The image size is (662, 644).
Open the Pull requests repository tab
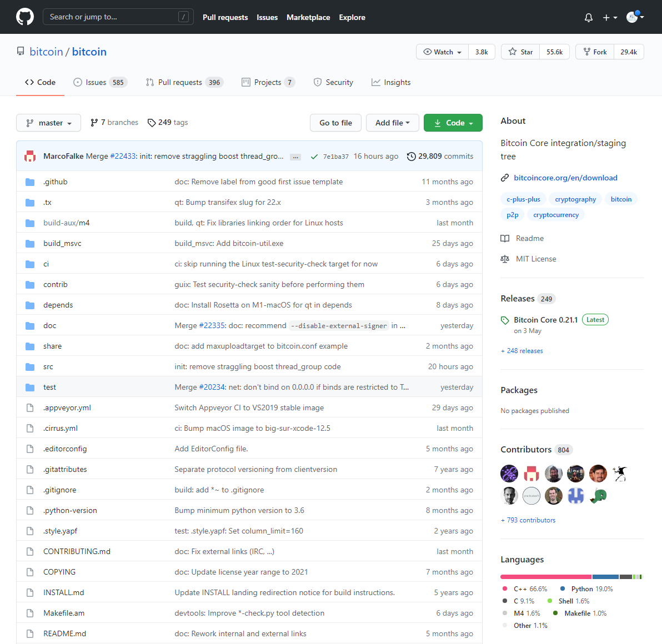point(184,83)
